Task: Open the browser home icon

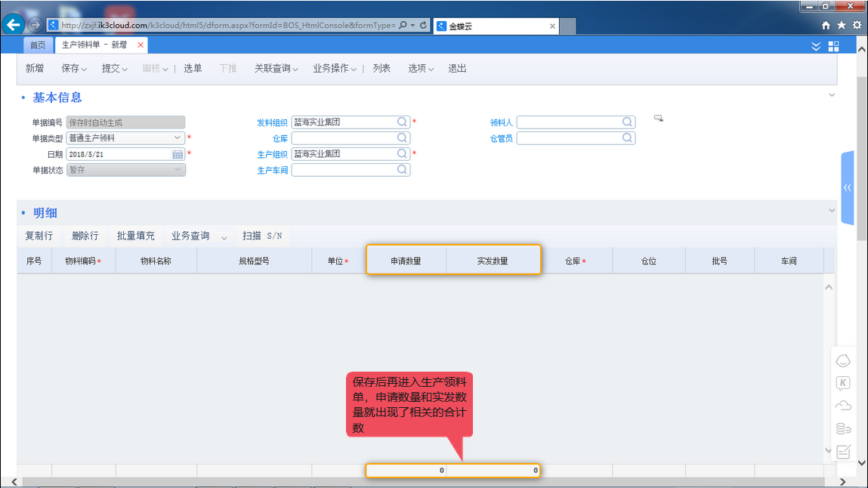Action: [826, 26]
